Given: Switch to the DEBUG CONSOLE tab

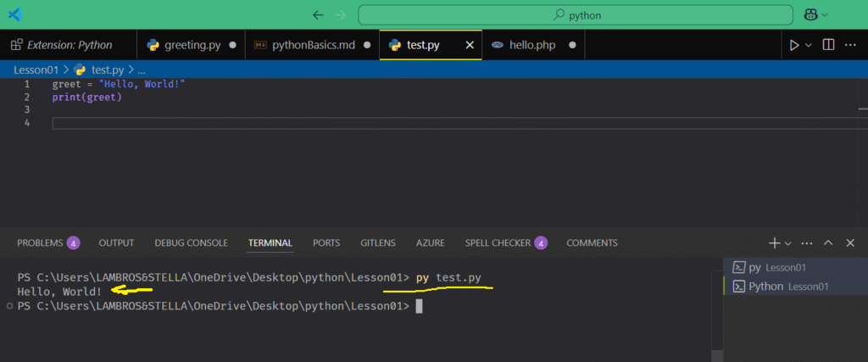Looking at the screenshot, I should [191, 242].
